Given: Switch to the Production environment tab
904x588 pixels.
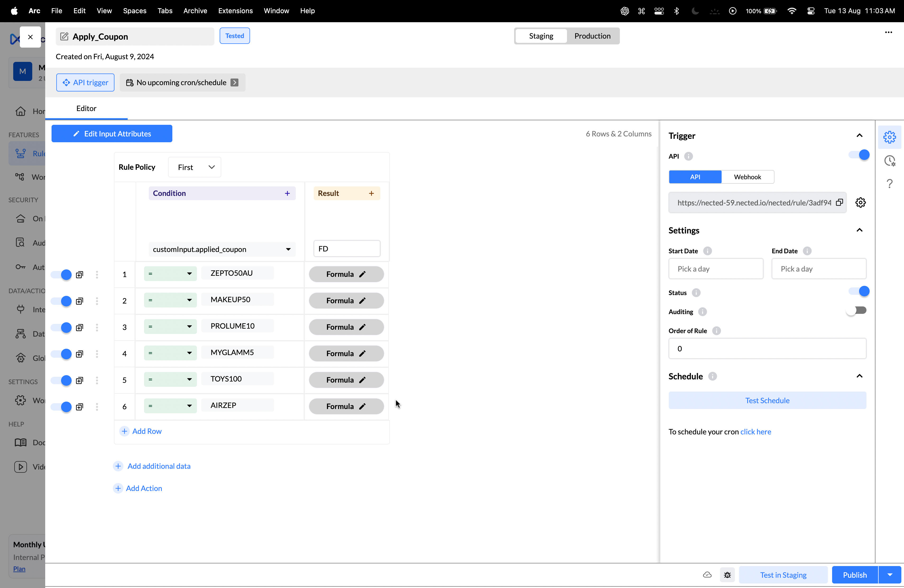Looking at the screenshot, I should 592,36.
